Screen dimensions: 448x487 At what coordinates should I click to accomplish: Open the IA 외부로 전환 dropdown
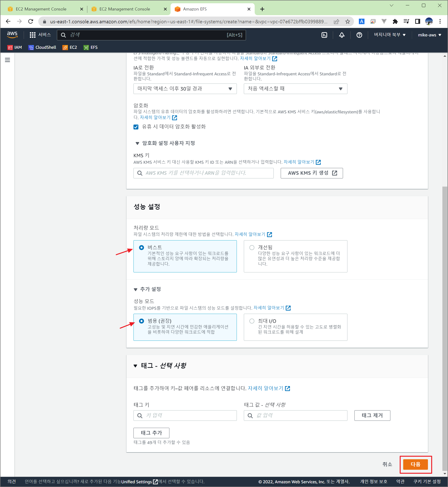(x=295, y=89)
